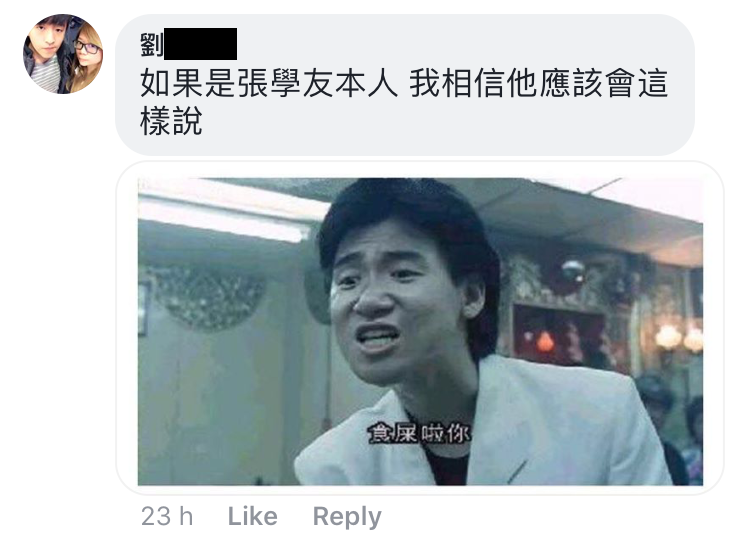
Task: Click the blacked-out part of the username
Action: [200, 44]
